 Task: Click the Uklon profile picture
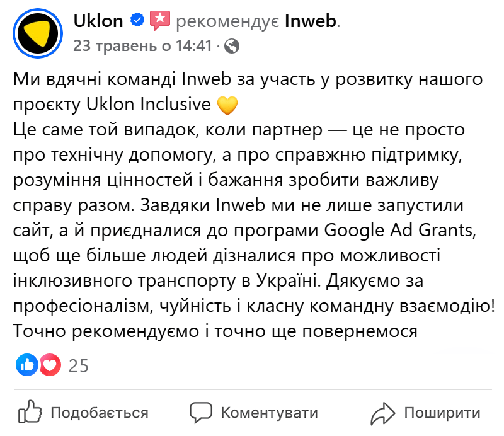click(x=37, y=32)
